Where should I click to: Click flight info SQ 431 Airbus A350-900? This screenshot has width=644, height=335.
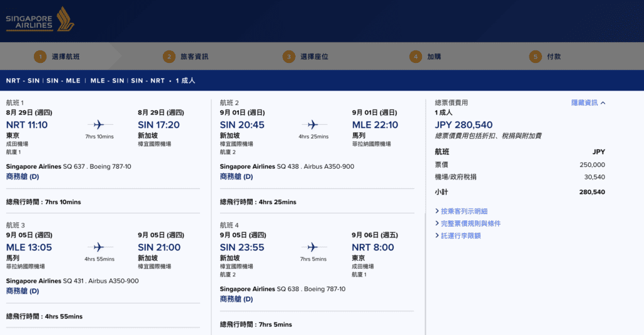pyautogui.click(x=72, y=281)
